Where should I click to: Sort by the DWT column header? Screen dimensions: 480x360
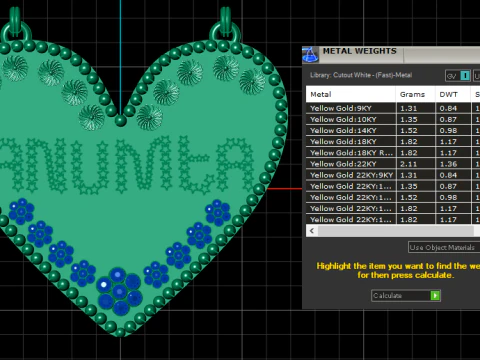[453, 94]
